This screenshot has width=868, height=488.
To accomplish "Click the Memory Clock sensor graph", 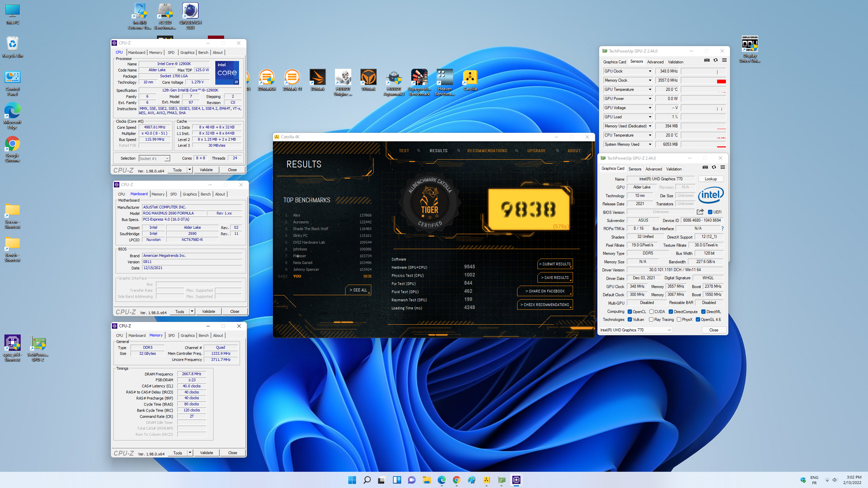I will point(703,80).
